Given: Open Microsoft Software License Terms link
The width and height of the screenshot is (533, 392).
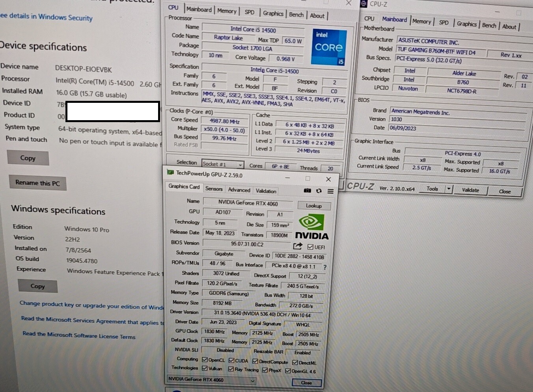Looking at the screenshot, I should click(x=79, y=335).
